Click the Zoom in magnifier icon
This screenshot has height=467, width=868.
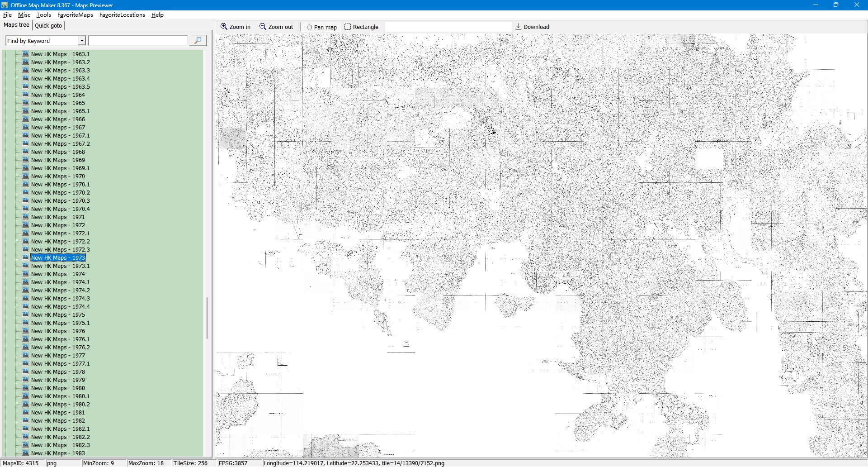(x=224, y=27)
